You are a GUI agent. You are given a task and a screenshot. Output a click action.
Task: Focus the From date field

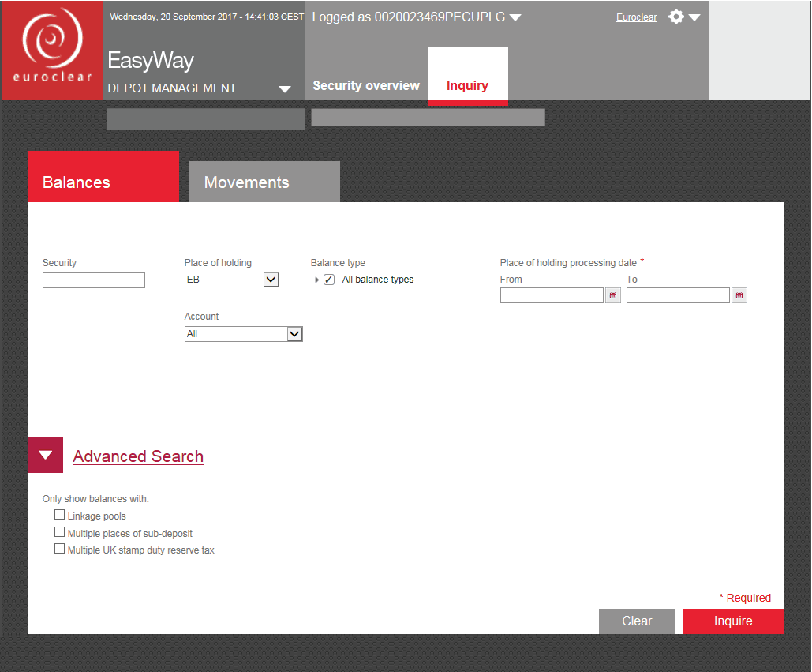coord(552,295)
